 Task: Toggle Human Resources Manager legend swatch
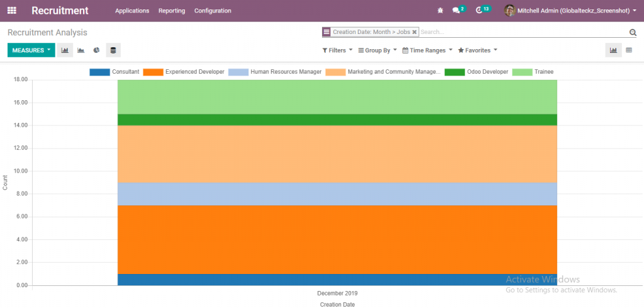238,72
